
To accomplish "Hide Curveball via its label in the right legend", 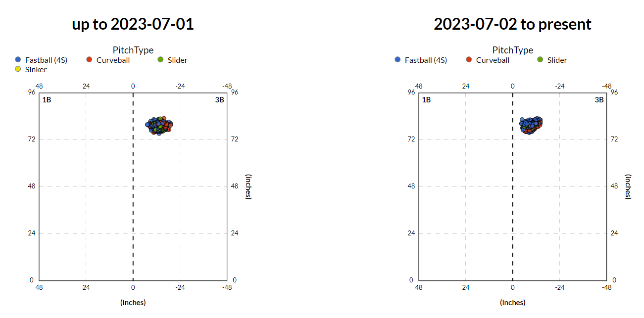I will tap(493, 60).
